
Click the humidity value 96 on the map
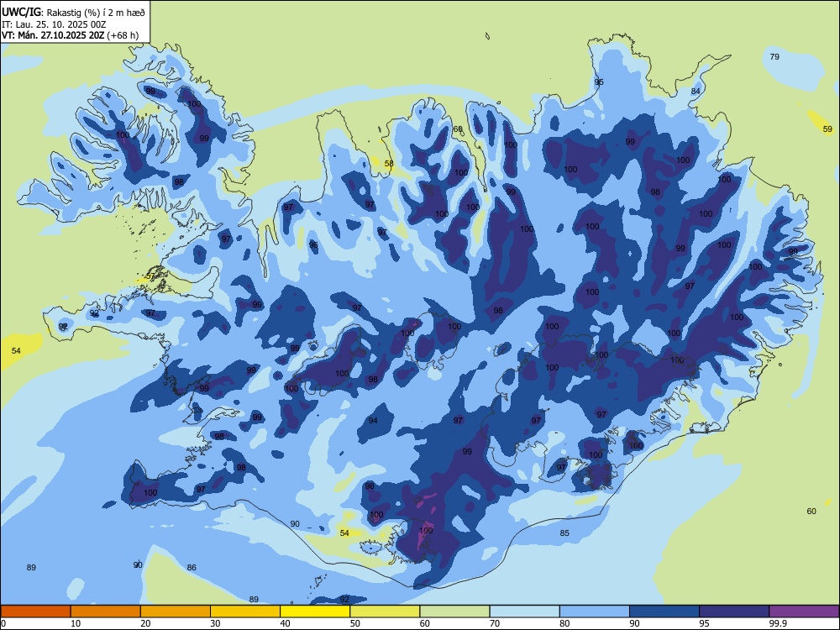tap(313, 245)
